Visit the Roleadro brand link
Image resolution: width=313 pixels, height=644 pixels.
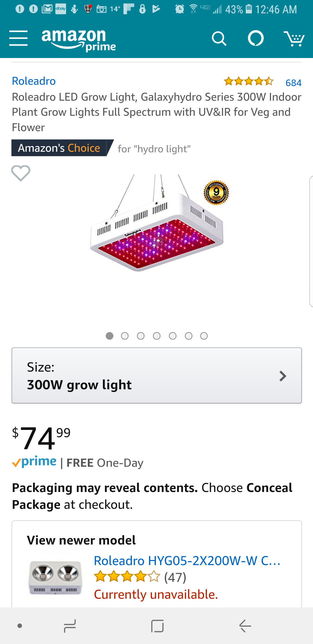pyautogui.click(x=34, y=81)
